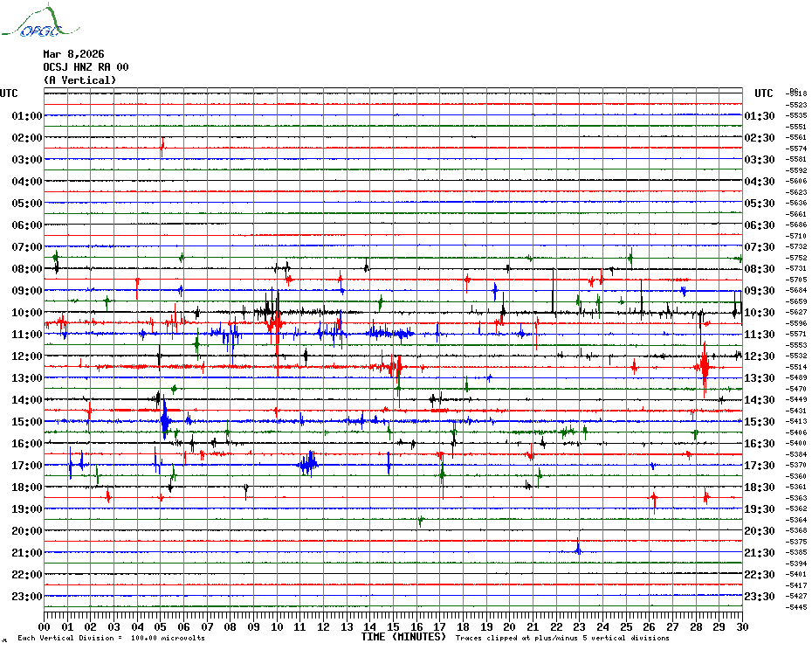Click the -5445 value at bottom right
Screen dimensions: 812x650
click(x=796, y=607)
